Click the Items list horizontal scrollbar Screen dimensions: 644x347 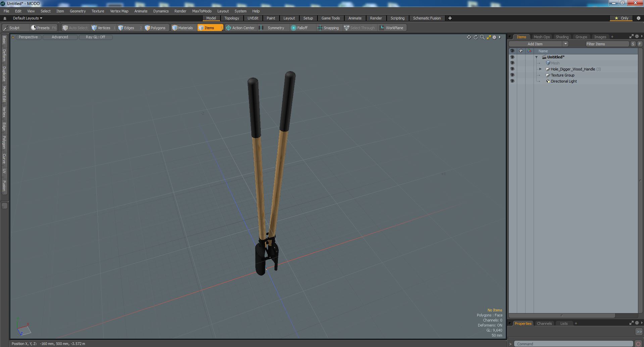click(562, 315)
